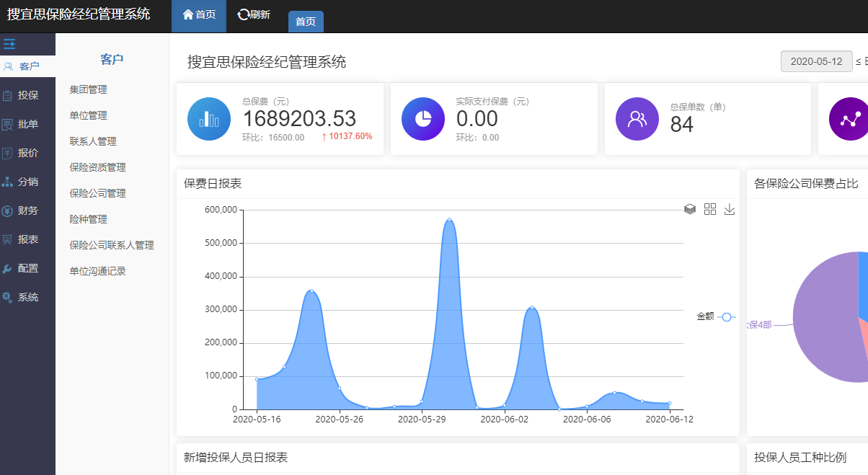Save 保费日报表 chart as image via download icon
868x475 pixels.
730,209
